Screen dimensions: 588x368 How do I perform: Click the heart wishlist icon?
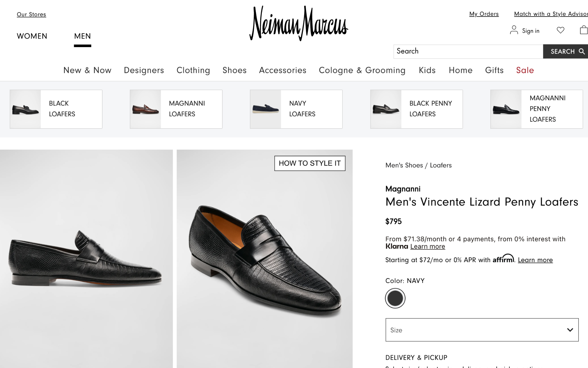(561, 30)
